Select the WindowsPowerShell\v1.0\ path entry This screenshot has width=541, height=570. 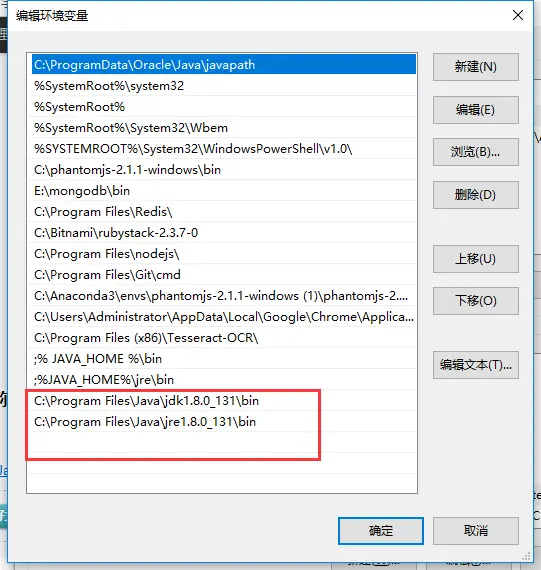pos(224,149)
